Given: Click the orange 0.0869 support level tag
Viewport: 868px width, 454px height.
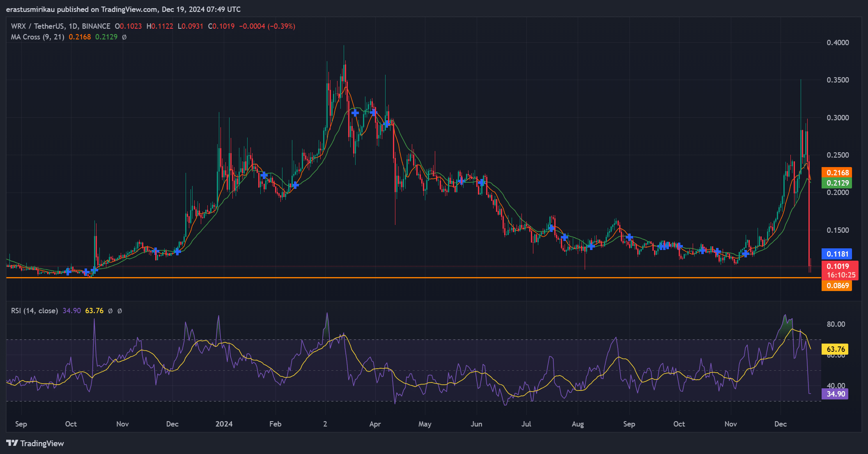Looking at the screenshot, I should point(837,286).
